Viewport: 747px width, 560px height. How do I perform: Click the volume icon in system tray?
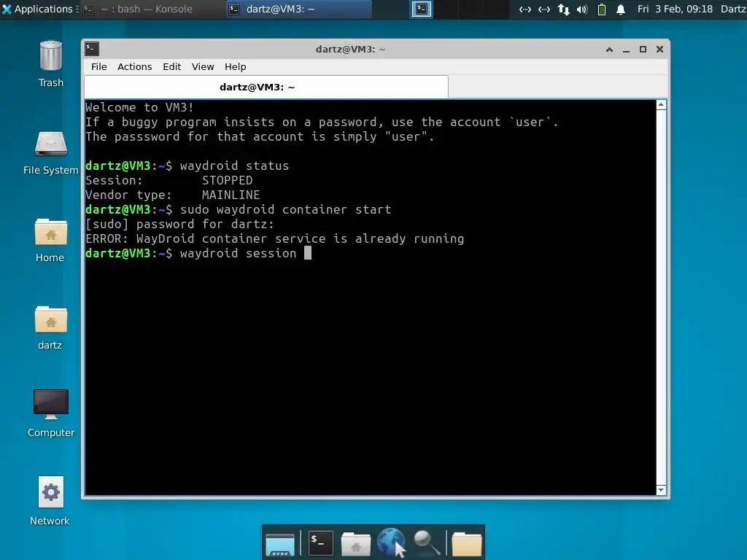(582, 9)
